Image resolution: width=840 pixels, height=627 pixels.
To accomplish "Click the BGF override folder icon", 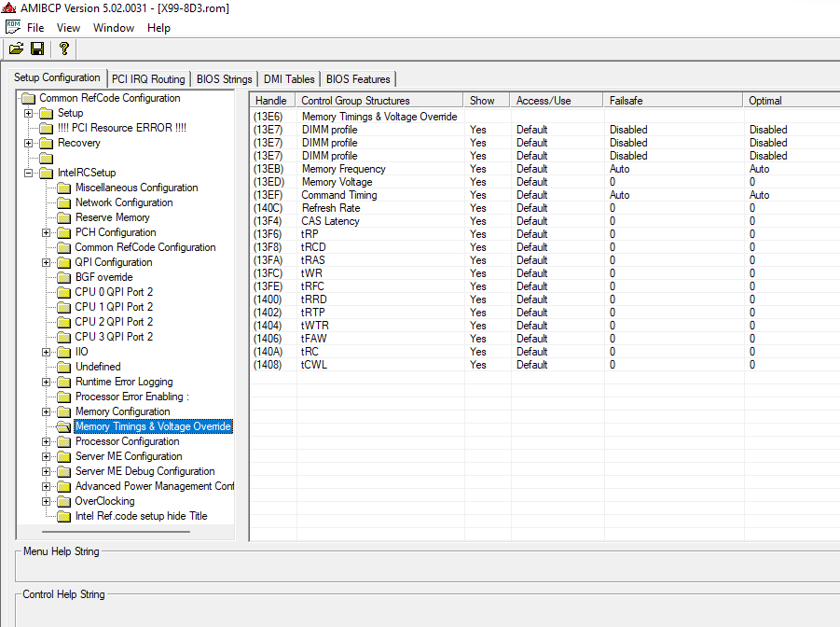I will [x=64, y=277].
